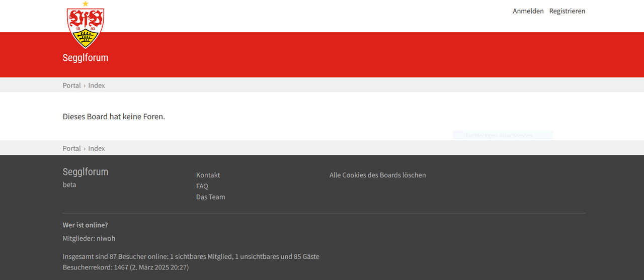
Task: Click the 'Besucherrekord: 1467' line
Action: click(126, 267)
